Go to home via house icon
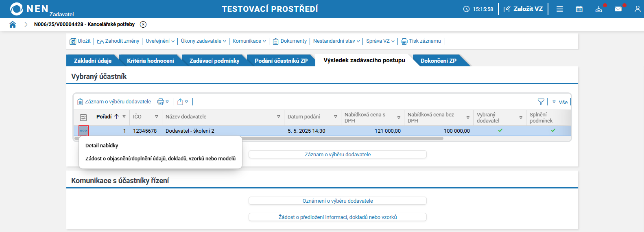 (x=13, y=24)
